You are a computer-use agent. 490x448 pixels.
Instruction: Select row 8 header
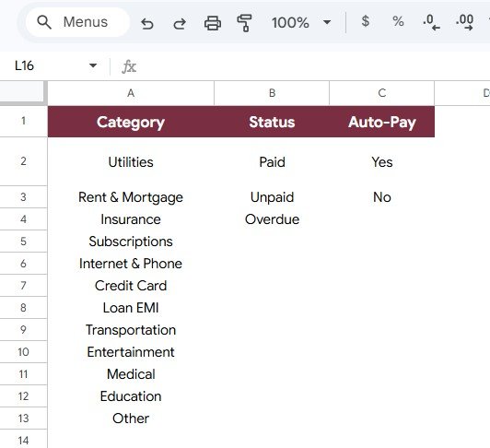coord(23,308)
